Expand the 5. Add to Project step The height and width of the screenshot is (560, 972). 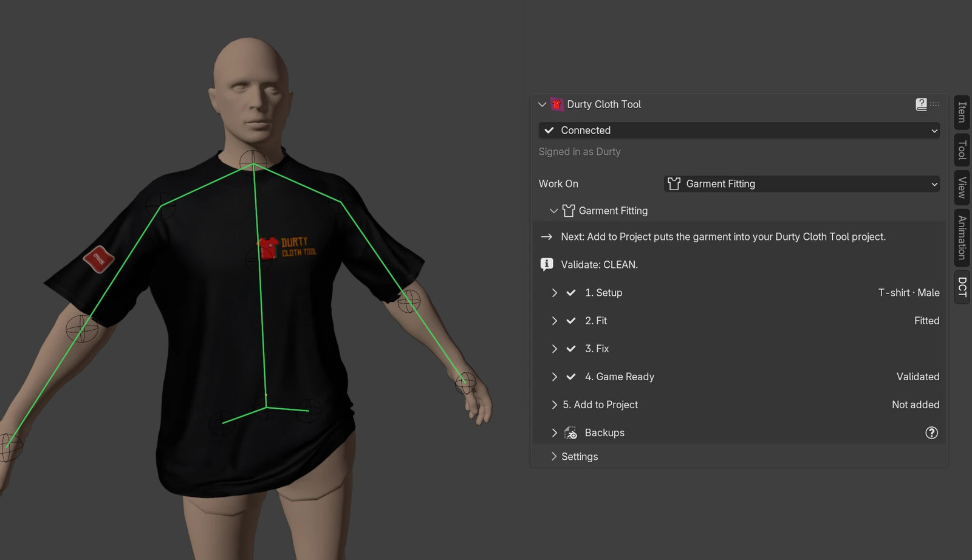[554, 405]
